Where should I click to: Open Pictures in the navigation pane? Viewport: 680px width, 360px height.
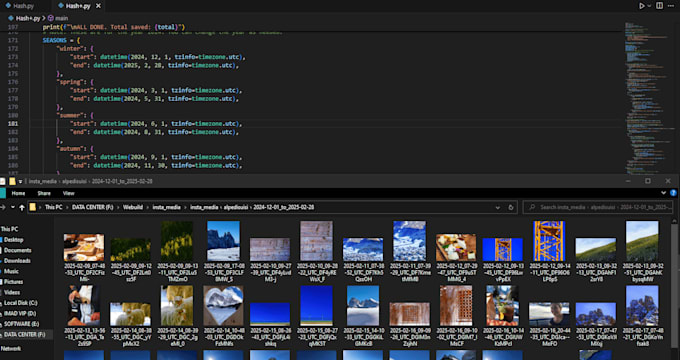[x=13, y=282]
